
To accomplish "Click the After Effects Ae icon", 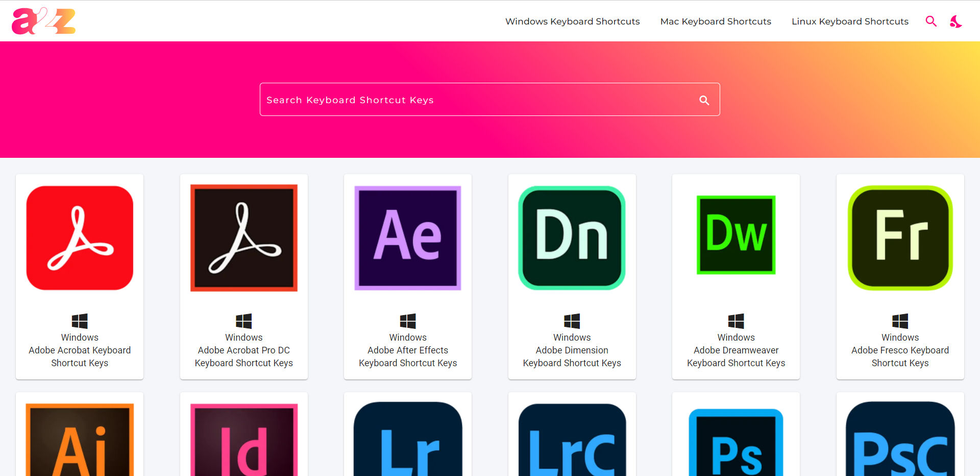I will tap(408, 238).
